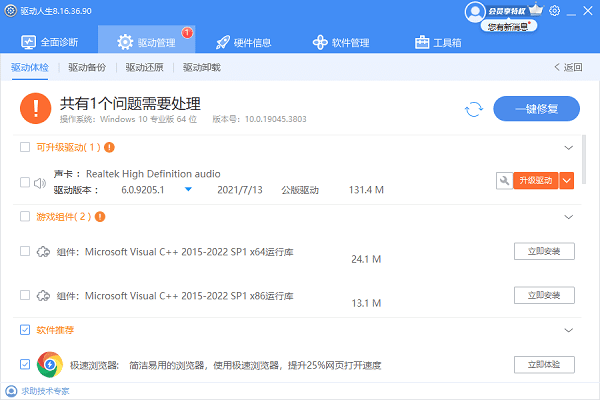Collapse the 游戏组件 section chevron
The image size is (600, 400).
[569, 216]
